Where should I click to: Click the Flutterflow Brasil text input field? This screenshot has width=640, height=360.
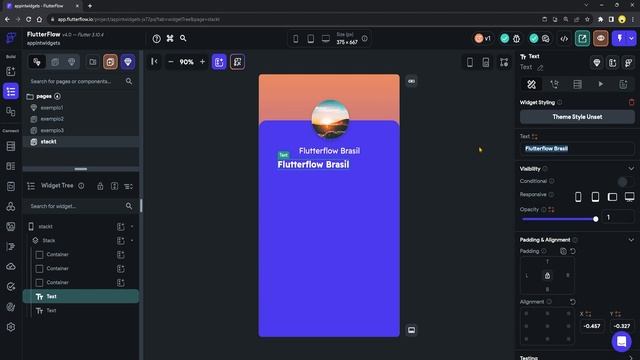coord(577,149)
